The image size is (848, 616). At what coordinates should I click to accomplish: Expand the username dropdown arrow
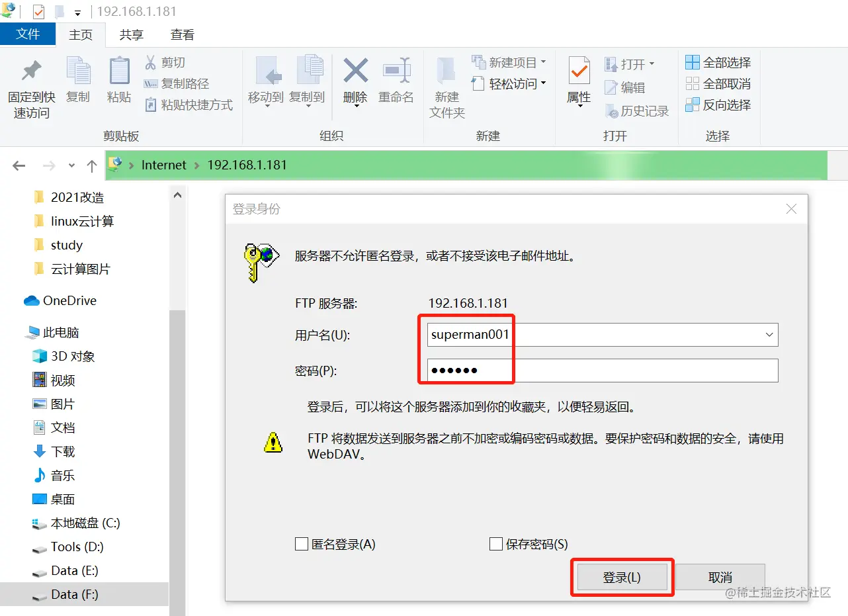[769, 335]
